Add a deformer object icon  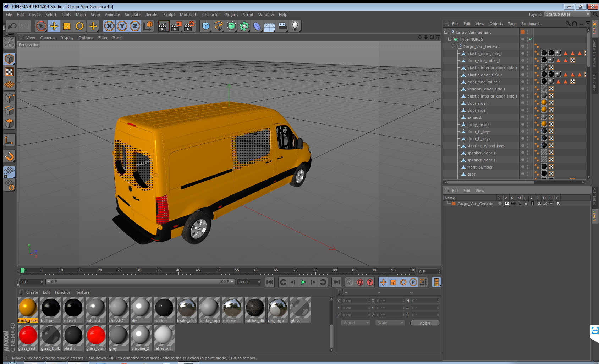257,26
